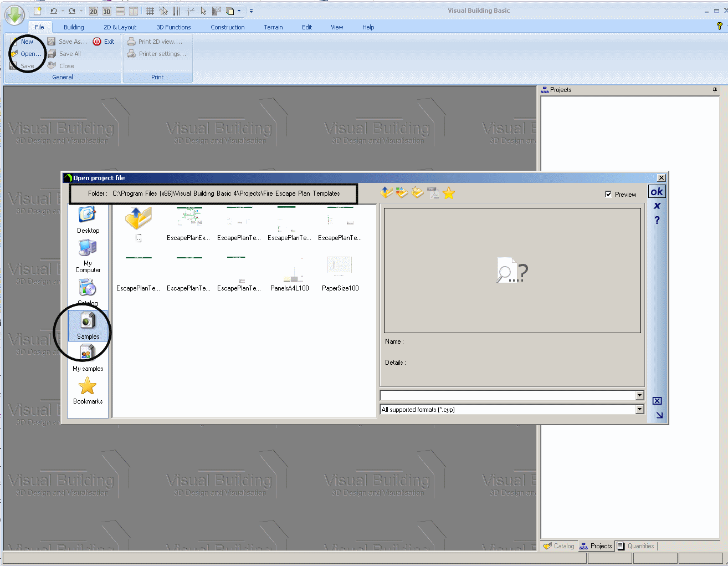Click the file name input field
728x566 pixels.
coord(507,395)
